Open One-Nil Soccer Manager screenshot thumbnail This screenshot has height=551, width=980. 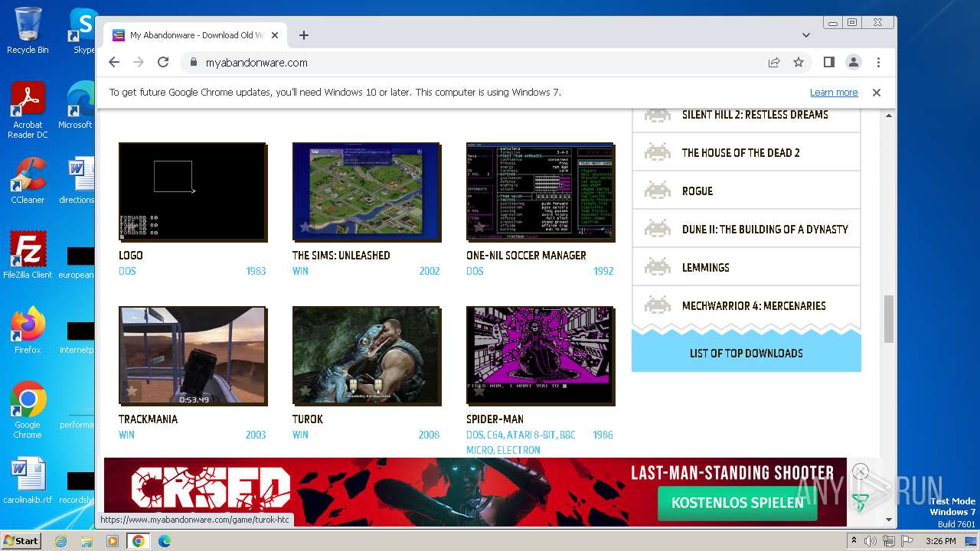[540, 191]
